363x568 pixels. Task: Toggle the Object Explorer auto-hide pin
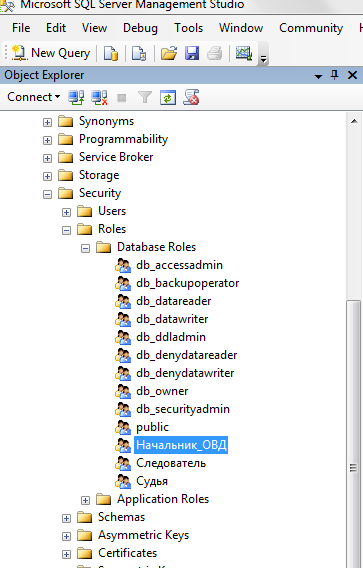coord(335,75)
